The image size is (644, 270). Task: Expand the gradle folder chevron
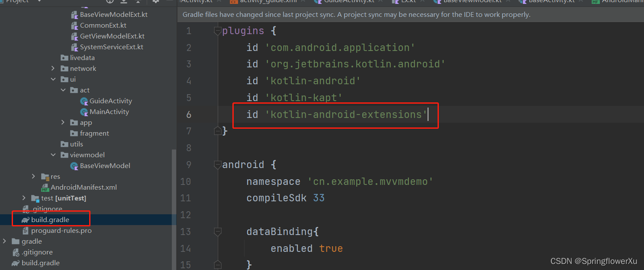pos(4,241)
